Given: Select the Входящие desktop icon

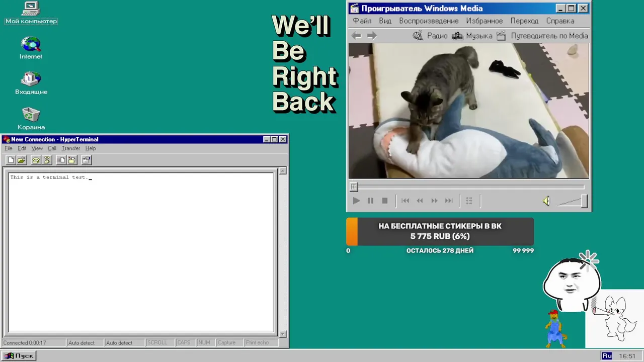Looking at the screenshot, I should coord(31,83).
